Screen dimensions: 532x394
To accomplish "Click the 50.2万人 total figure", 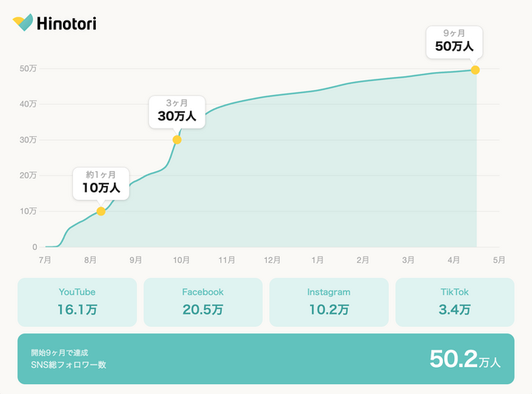I will coord(465,359).
